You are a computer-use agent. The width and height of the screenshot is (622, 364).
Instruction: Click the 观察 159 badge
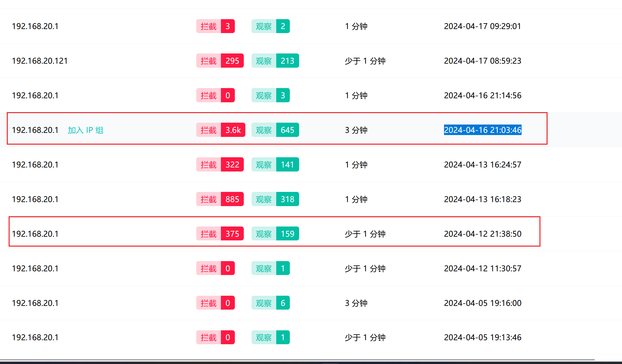(275, 234)
